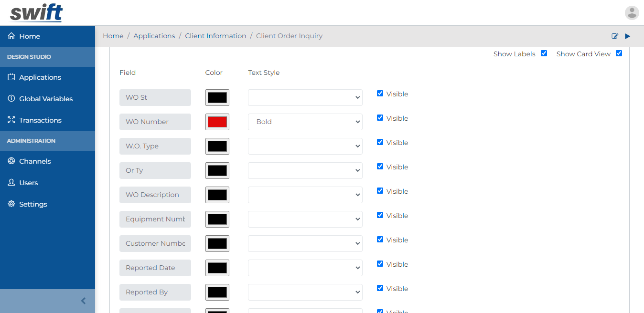Open Transactions from the Design Studio menu
The width and height of the screenshot is (644, 313).
click(41, 120)
